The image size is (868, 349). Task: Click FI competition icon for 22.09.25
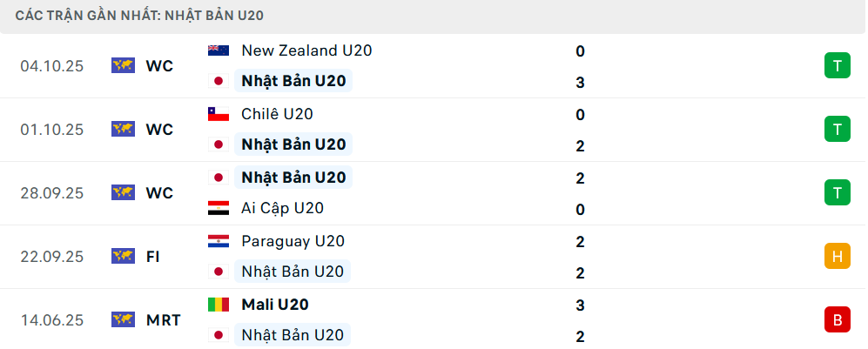(123, 256)
